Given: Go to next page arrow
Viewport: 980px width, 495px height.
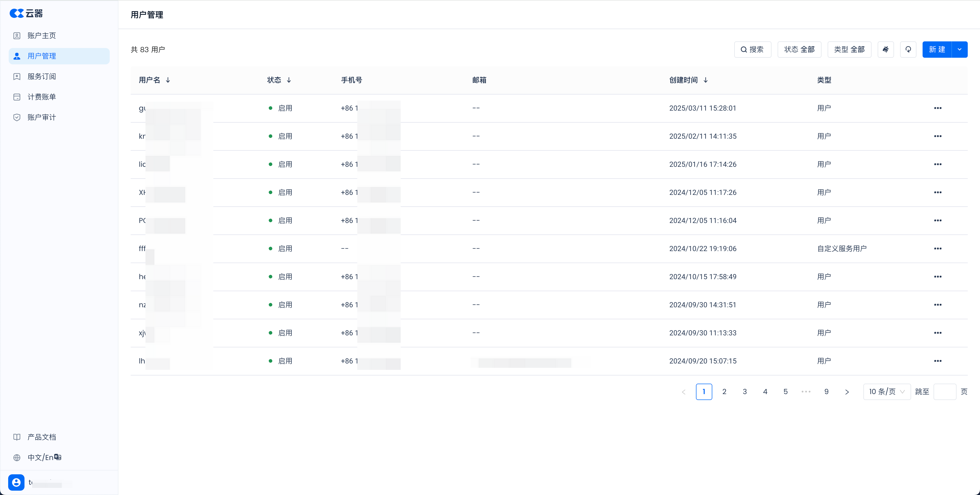Looking at the screenshot, I should tap(847, 392).
